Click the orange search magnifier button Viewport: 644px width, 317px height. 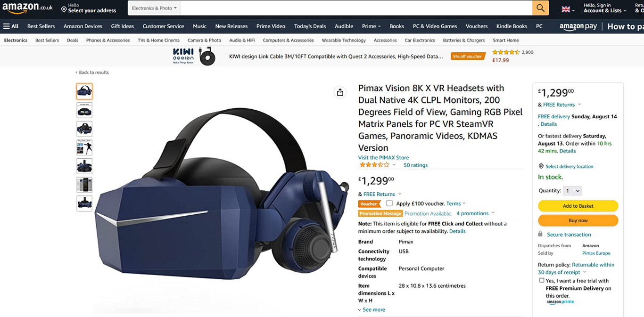click(x=540, y=8)
